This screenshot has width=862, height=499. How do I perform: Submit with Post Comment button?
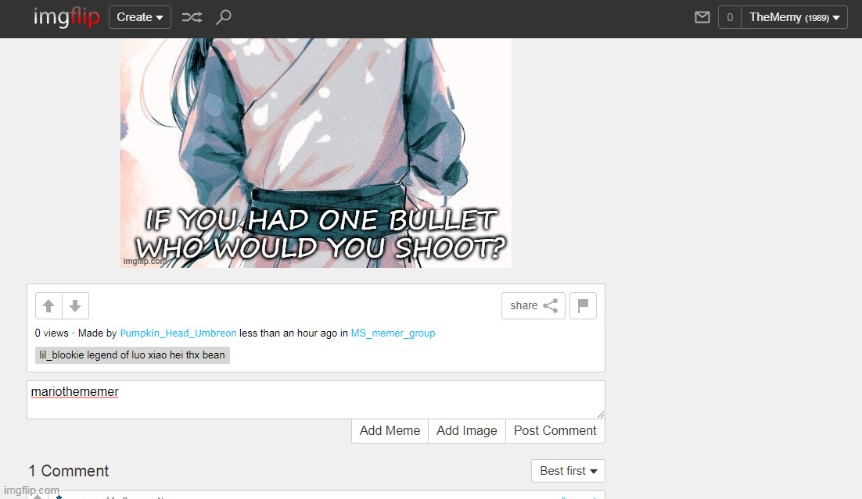(555, 431)
